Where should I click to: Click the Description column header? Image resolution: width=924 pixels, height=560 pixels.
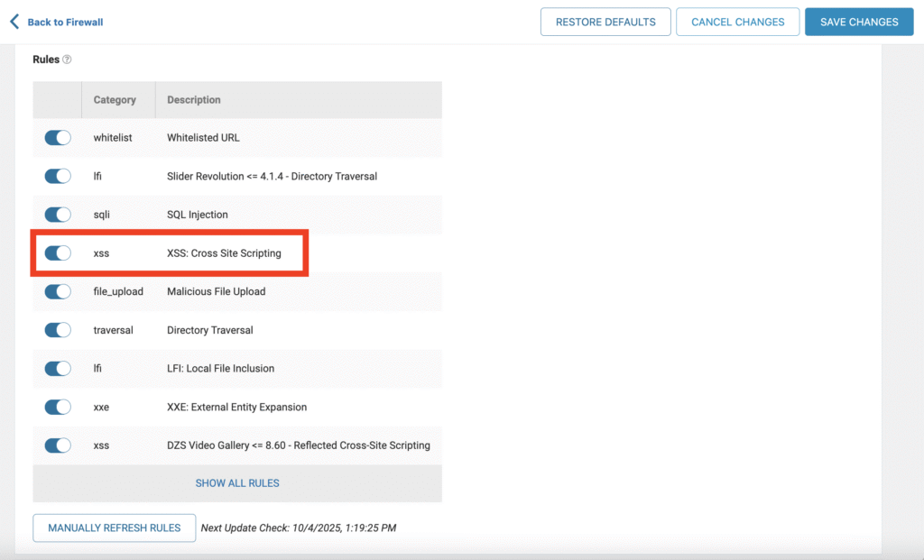(x=194, y=100)
